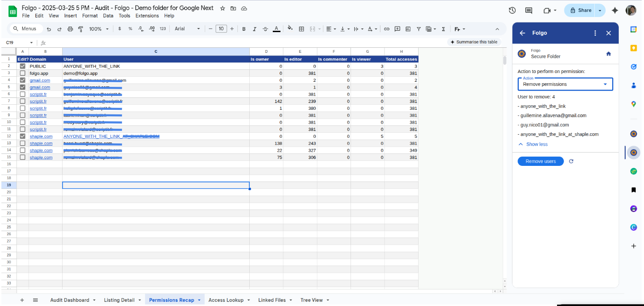
Task: Open the vertical align dropdown
Action: coord(345,29)
